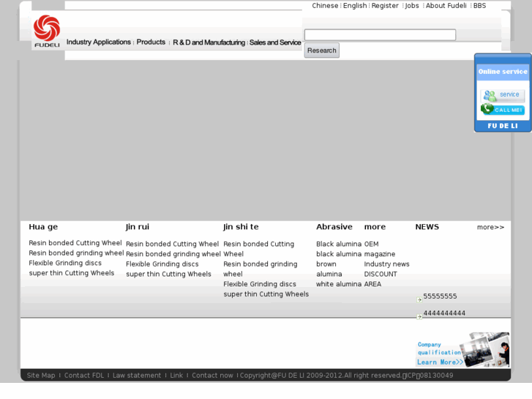This screenshot has height=399, width=532.
Task: Open the Abrasive category heading
Action: (x=334, y=227)
